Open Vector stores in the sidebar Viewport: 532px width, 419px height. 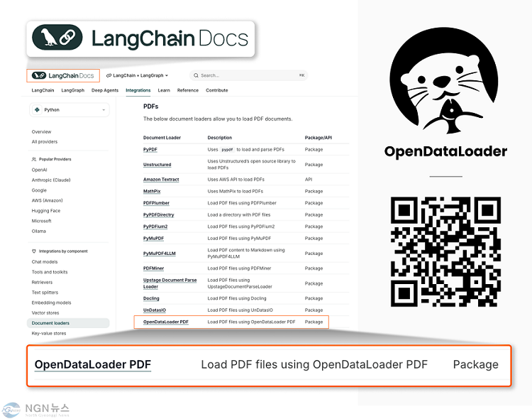pos(45,313)
